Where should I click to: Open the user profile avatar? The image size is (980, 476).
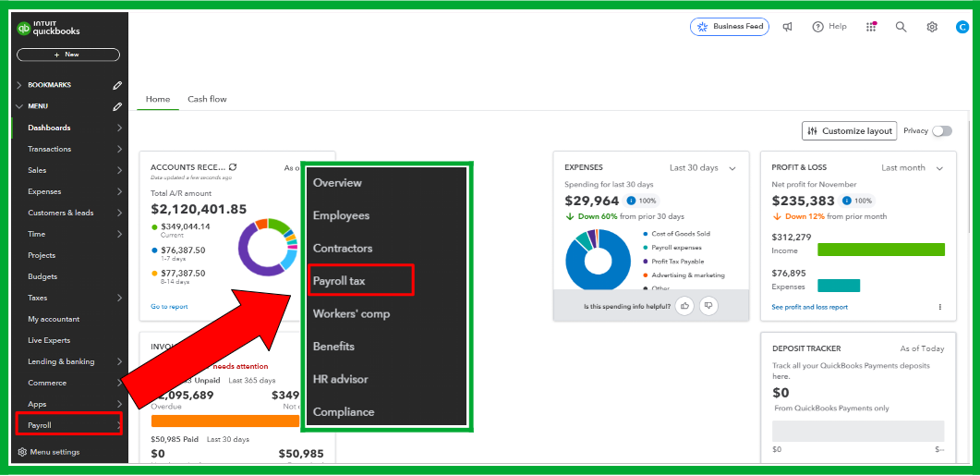(x=962, y=27)
